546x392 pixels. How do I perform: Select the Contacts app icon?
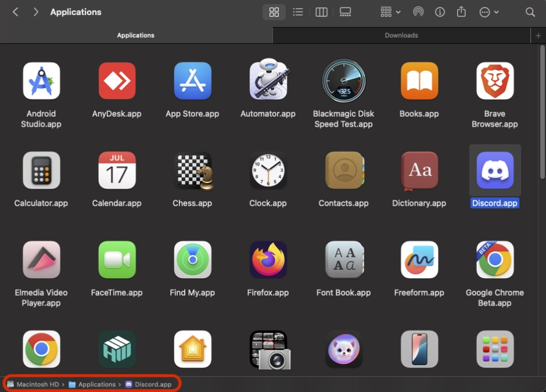(344, 170)
